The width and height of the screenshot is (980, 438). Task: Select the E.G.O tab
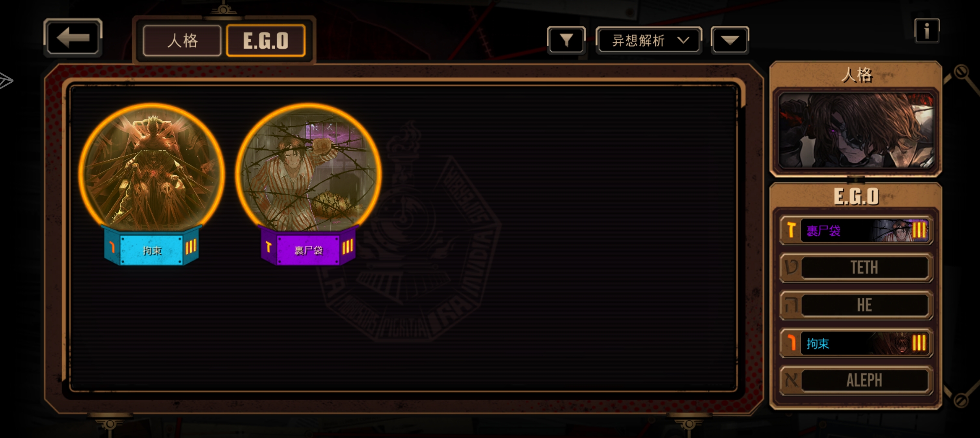coord(266,41)
